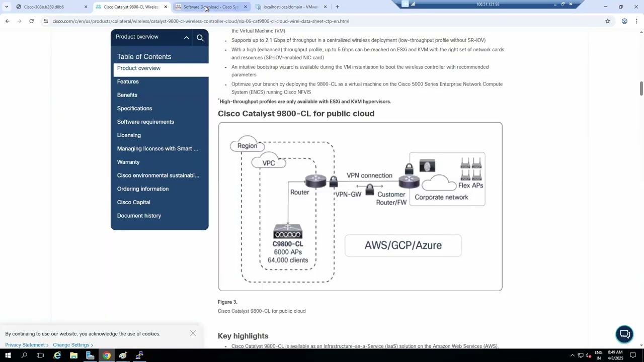This screenshot has width=644, height=362.
Task: Jump to Licensing section
Action: click(129, 135)
